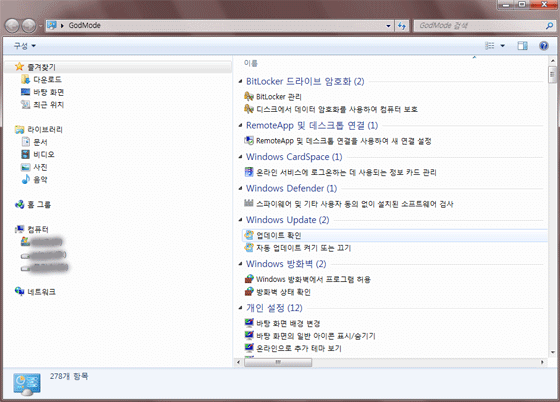Select 바탕 화면의 일반 아이콘 표시/숨기기

pyautogui.click(x=316, y=336)
